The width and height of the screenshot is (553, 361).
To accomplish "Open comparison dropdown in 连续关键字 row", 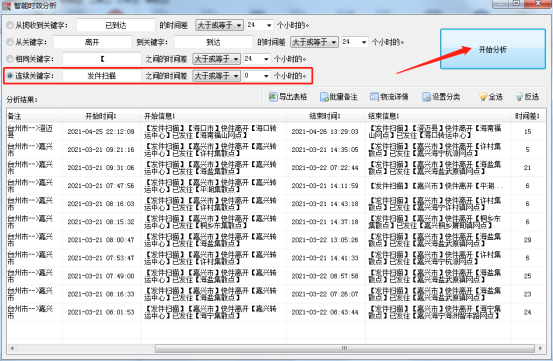I will pos(217,76).
